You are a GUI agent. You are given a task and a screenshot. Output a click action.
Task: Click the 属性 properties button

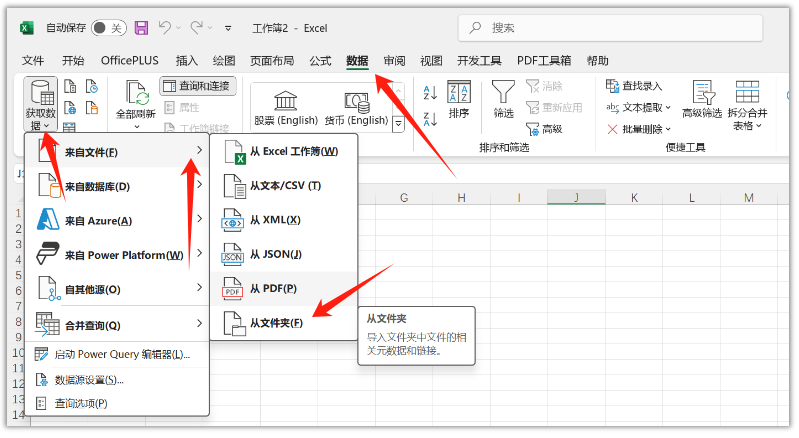coord(182,107)
